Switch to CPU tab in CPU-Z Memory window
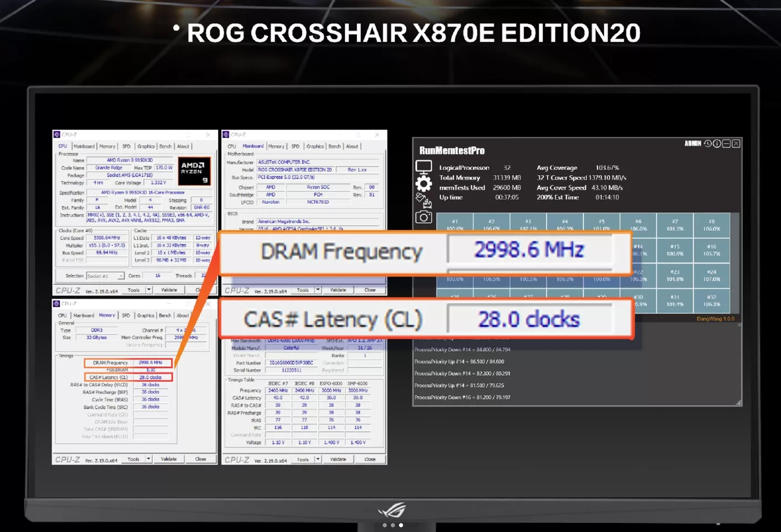The image size is (781, 532). [63, 315]
